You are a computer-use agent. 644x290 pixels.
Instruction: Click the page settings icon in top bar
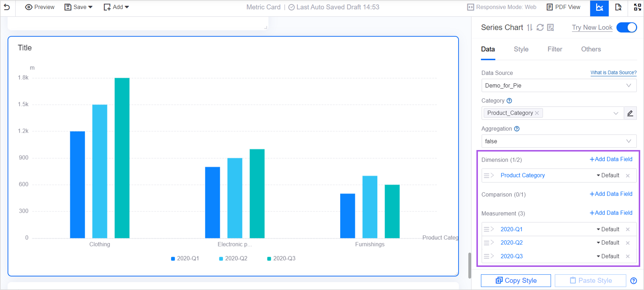[x=618, y=7]
